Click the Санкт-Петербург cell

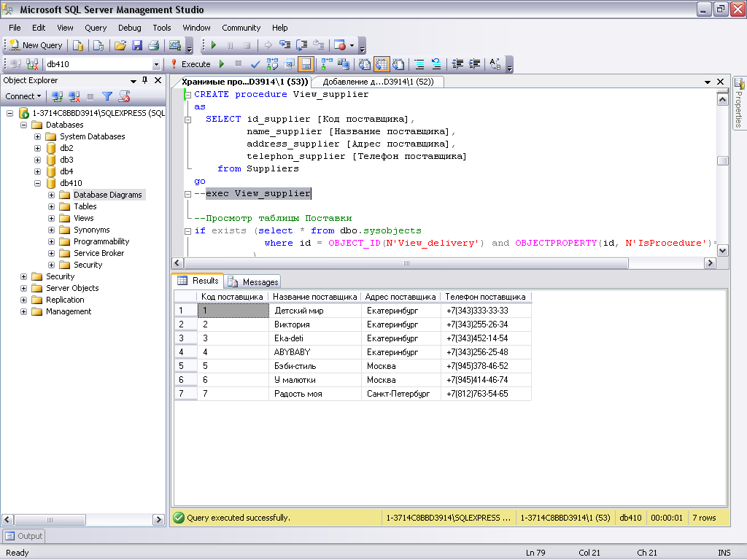(x=400, y=394)
